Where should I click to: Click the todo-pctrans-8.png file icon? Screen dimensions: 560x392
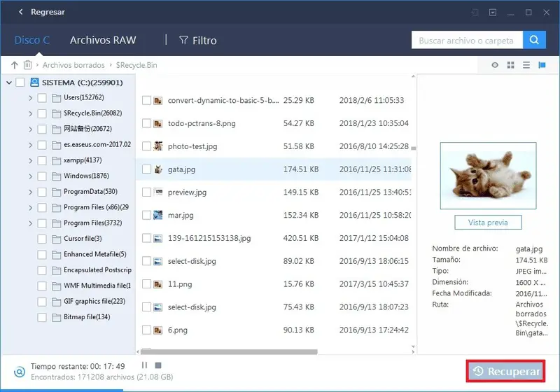(x=158, y=123)
